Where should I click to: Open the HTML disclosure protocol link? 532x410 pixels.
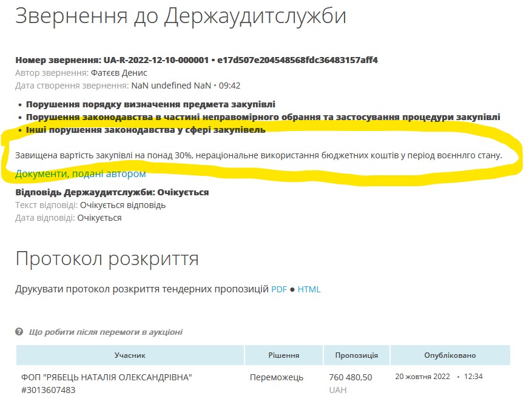point(309,289)
